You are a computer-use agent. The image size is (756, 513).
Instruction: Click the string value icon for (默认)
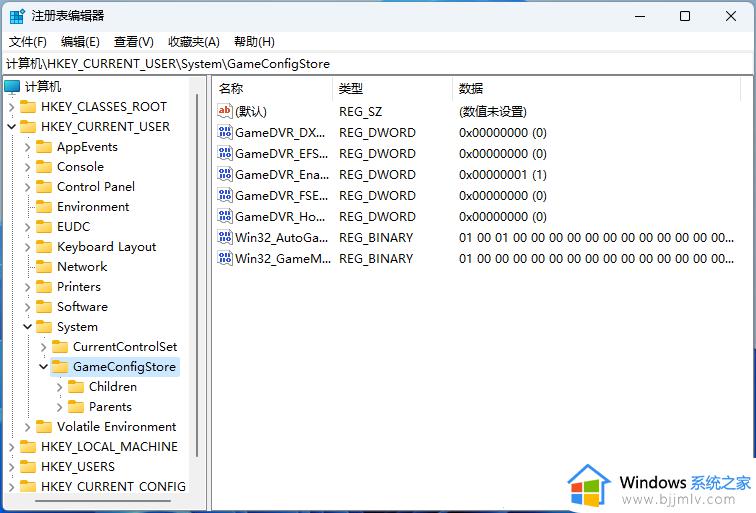[225, 111]
